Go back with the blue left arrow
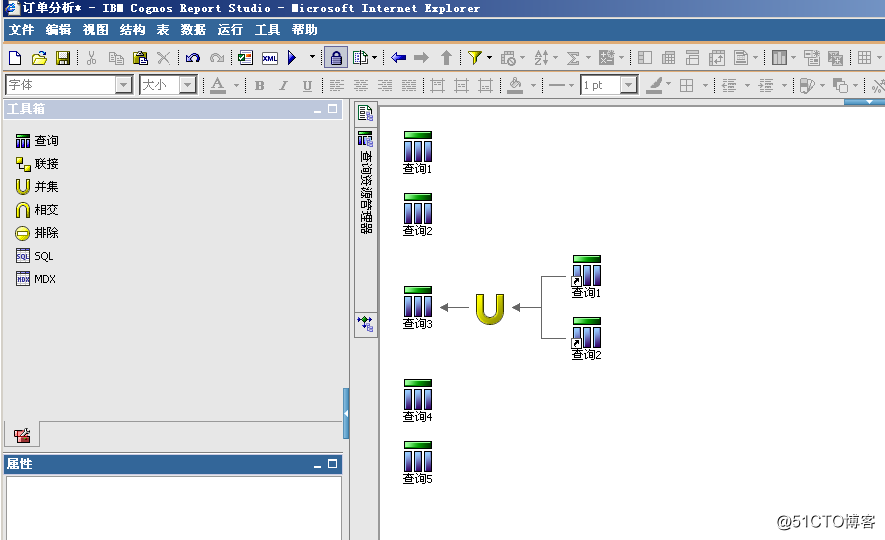The width and height of the screenshot is (885, 540). (x=398, y=58)
